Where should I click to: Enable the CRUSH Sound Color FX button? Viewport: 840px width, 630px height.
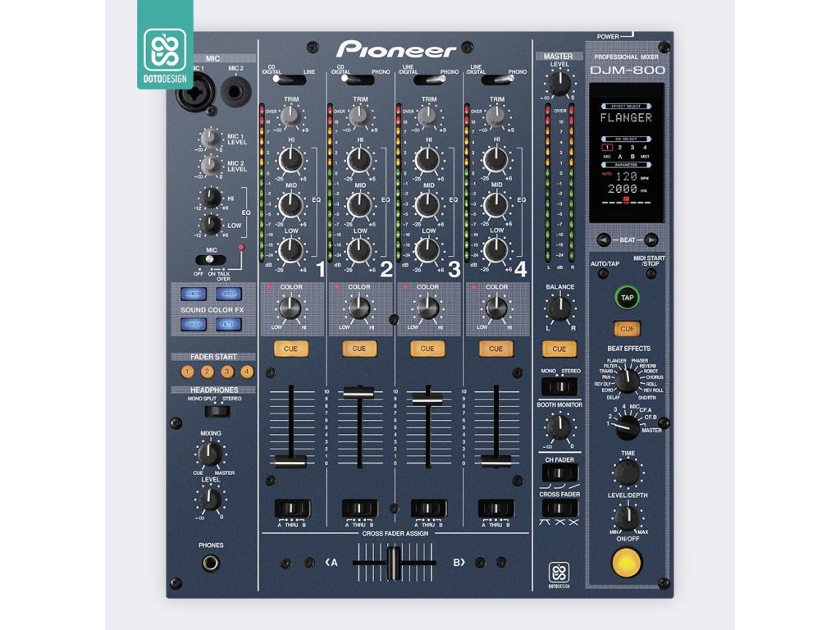pyautogui.click(x=194, y=324)
